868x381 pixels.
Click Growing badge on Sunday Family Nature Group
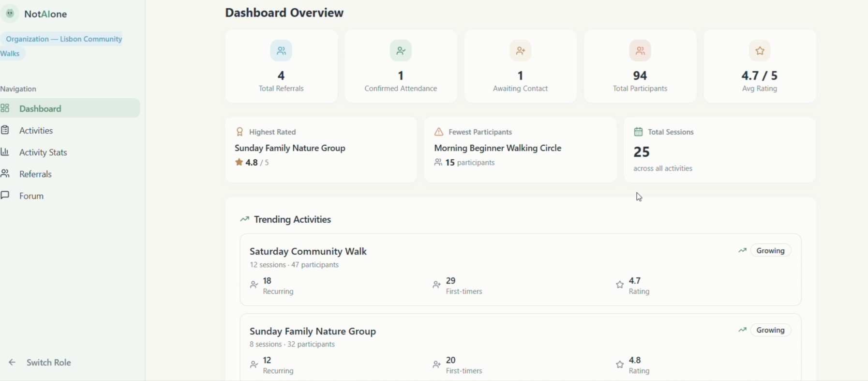point(771,330)
